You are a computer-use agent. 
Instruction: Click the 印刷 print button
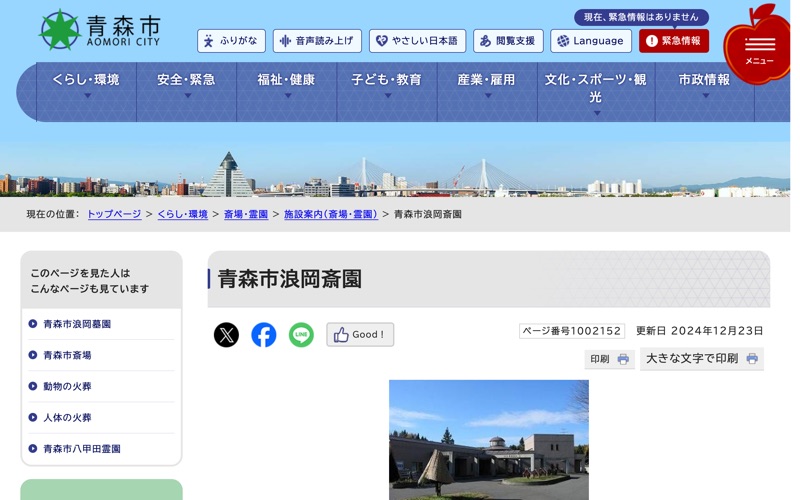point(609,359)
